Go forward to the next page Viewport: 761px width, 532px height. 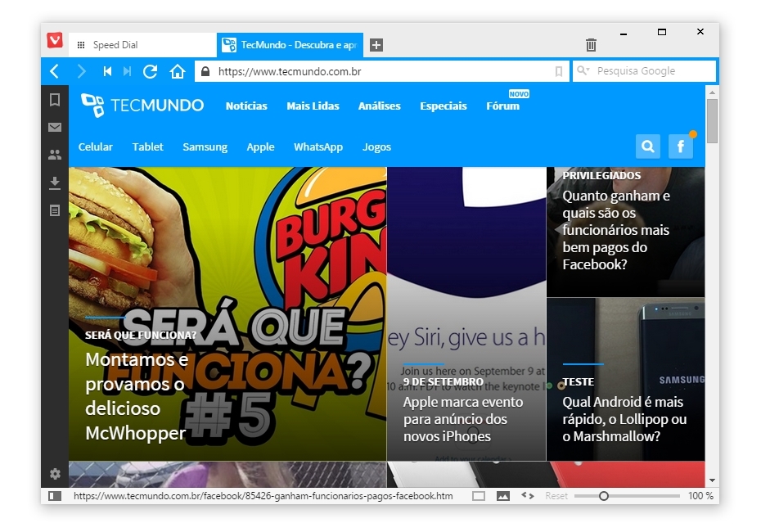point(82,71)
